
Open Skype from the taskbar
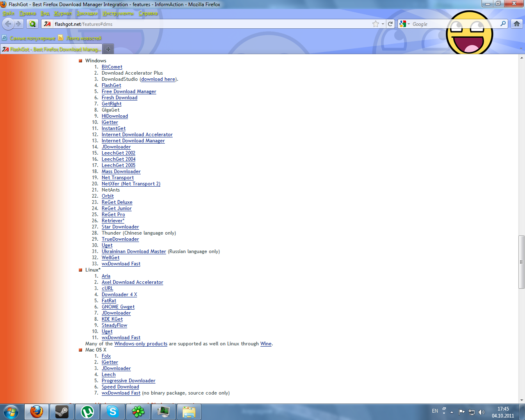[113, 411]
